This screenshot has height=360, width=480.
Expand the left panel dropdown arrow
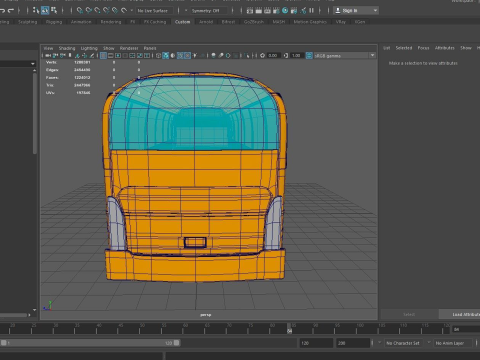(x=33, y=63)
